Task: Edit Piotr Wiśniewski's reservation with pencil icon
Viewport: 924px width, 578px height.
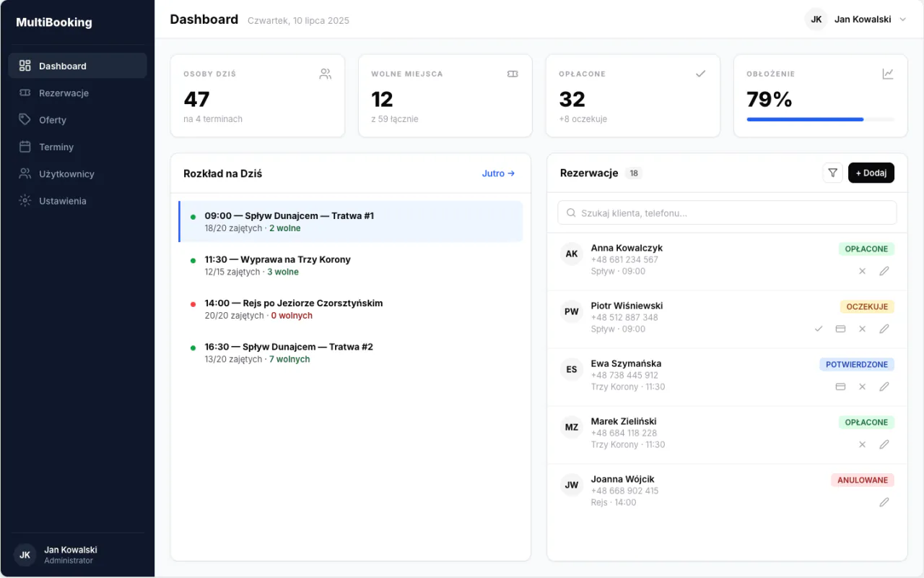Action: click(x=884, y=329)
